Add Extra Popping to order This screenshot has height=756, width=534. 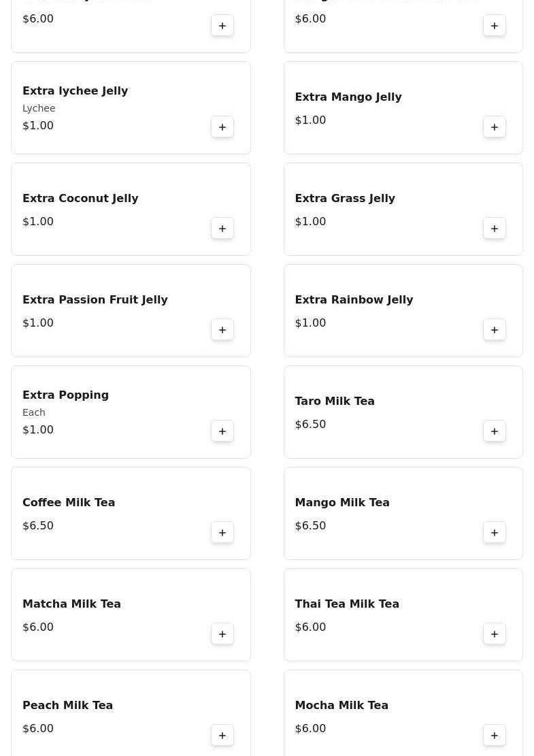(222, 431)
